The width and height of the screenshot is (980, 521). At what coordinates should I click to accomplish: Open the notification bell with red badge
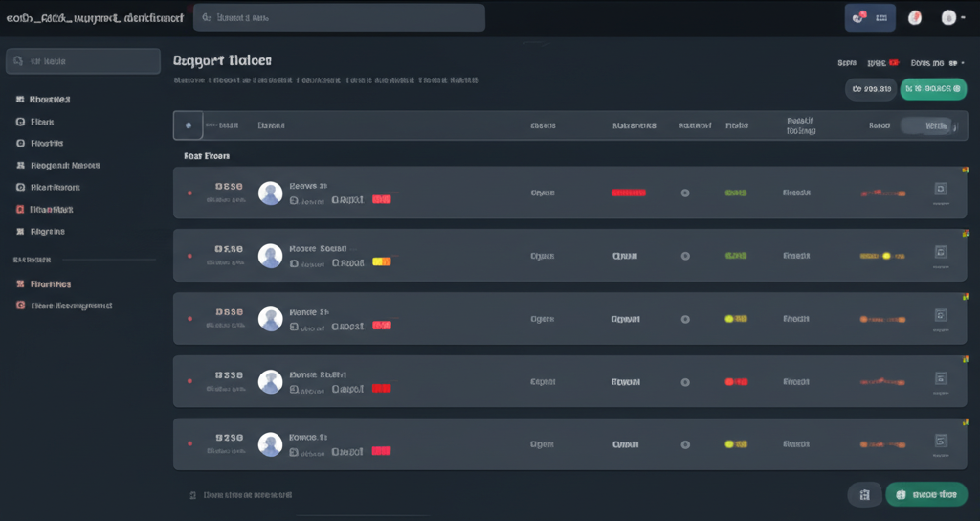[859, 17]
